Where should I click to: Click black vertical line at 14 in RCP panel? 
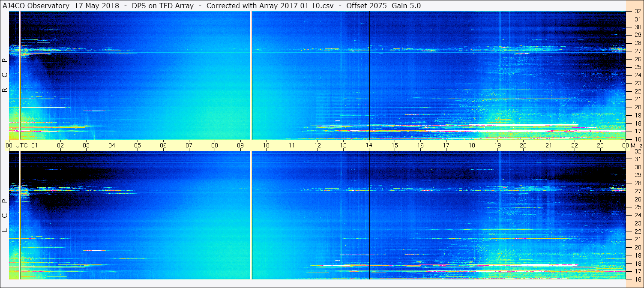(x=369, y=75)
